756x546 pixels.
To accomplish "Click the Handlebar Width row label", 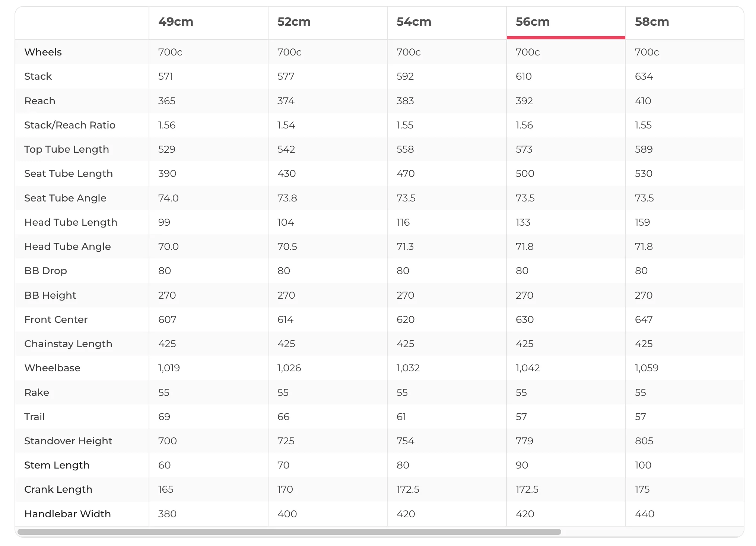I will click(67, 514).
